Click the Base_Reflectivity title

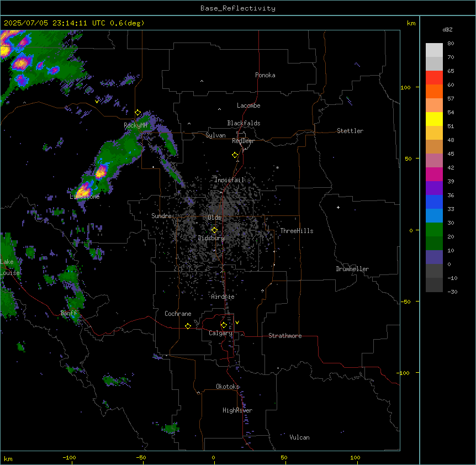tap(238, 8)
